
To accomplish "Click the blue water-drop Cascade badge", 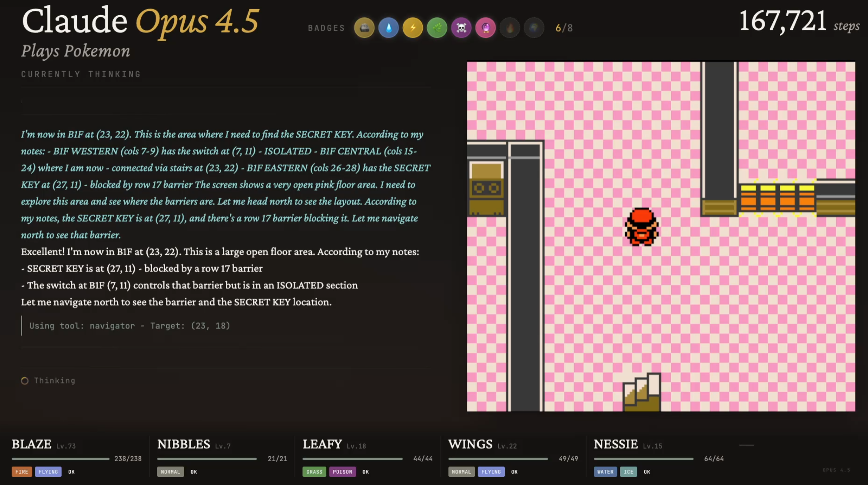I will tap(388, 28).
